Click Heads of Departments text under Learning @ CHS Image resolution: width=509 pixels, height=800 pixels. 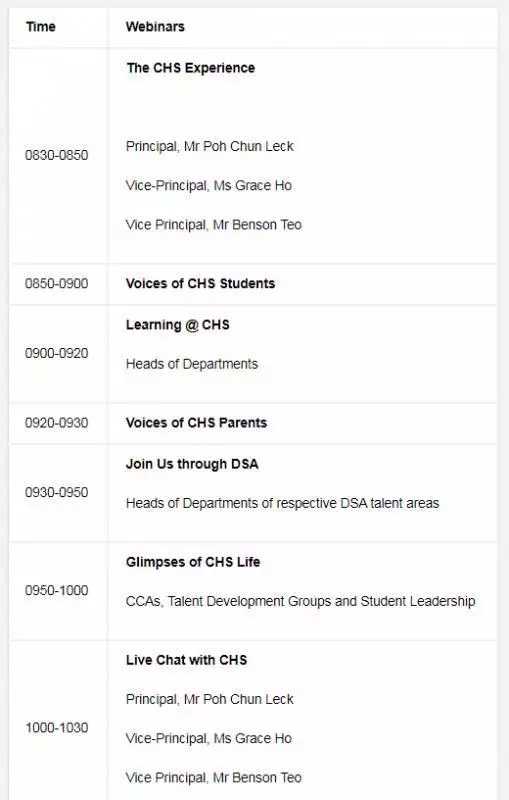click(x=192, y=364)
